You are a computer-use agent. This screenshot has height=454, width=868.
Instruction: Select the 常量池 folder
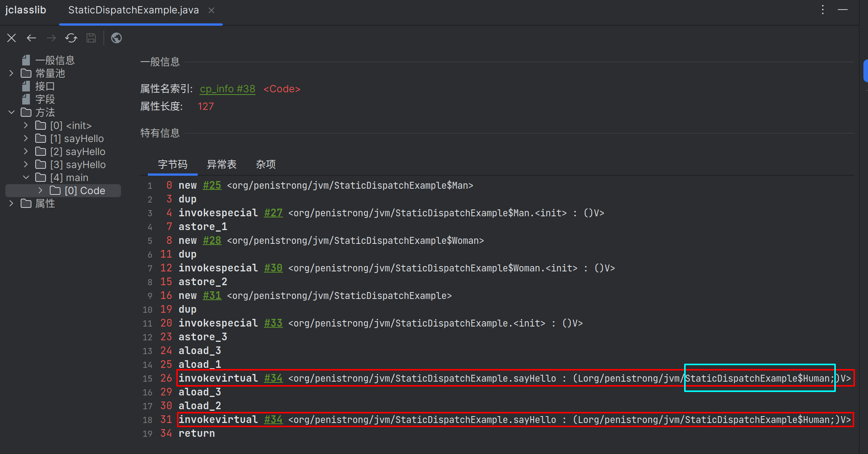coord(43,73)
